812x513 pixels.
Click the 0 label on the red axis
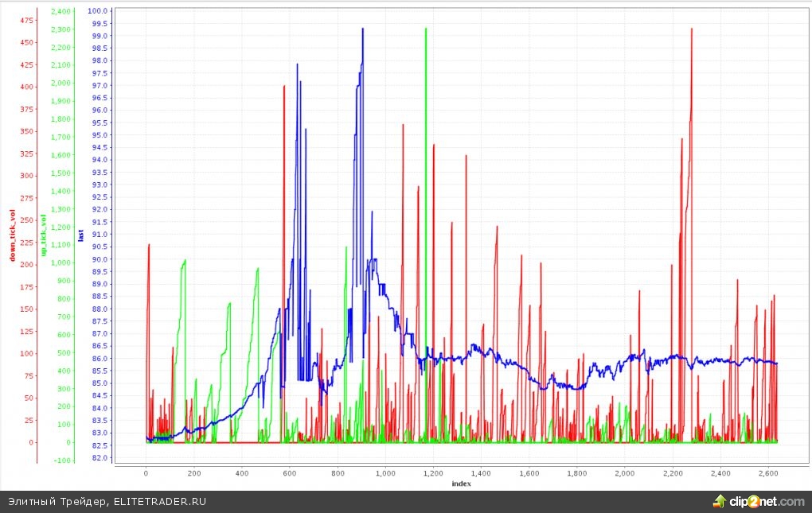tap(32, 443)
